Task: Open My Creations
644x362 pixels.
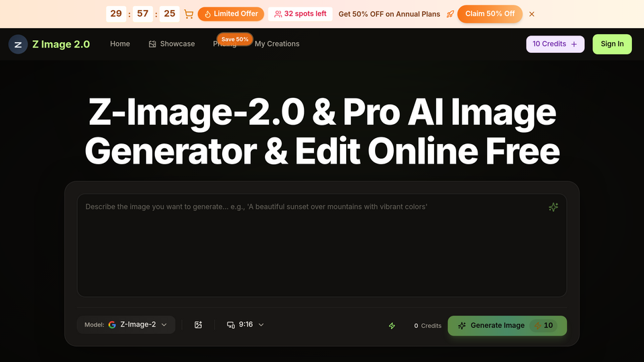Action: coord(277,44)
